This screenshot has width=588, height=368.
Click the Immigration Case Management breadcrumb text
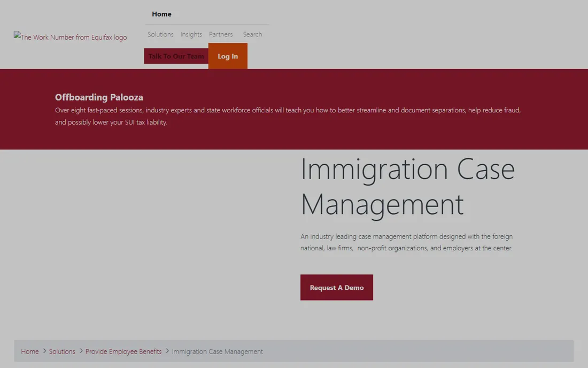(217, 351)
